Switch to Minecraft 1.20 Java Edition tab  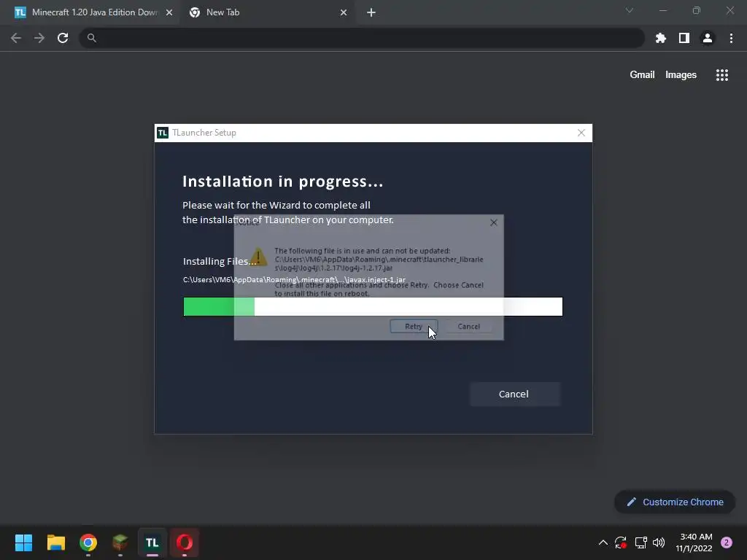94,12
